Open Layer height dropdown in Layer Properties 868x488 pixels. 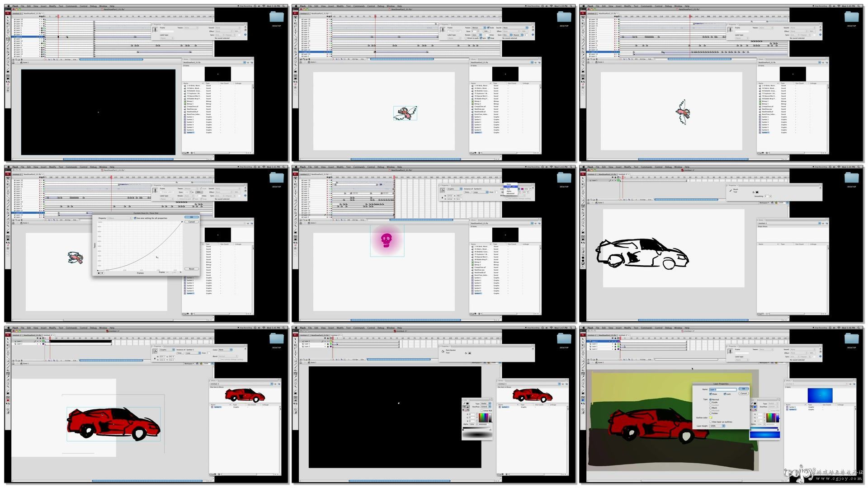[x=717, y=426]
